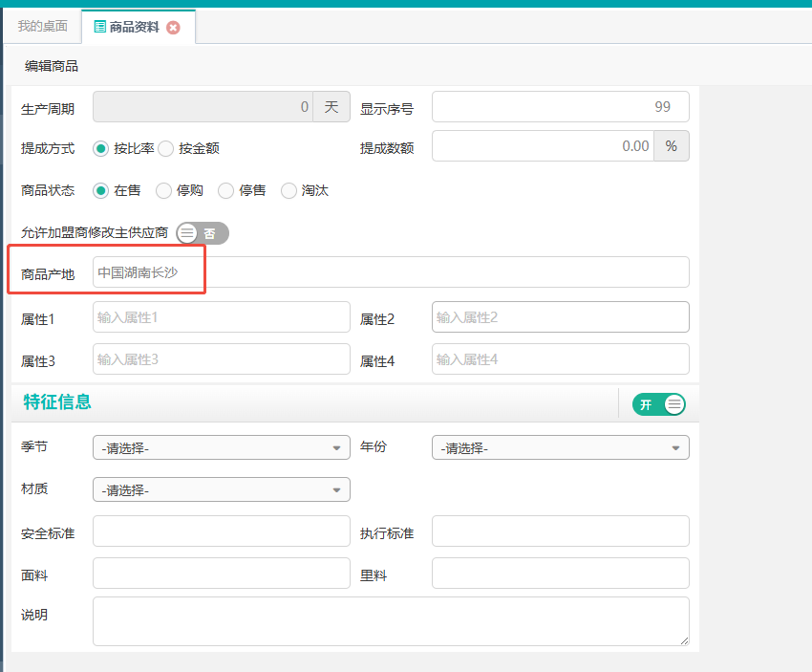
Task: Open the 季节 dropdown
Action: pos(222,447)
